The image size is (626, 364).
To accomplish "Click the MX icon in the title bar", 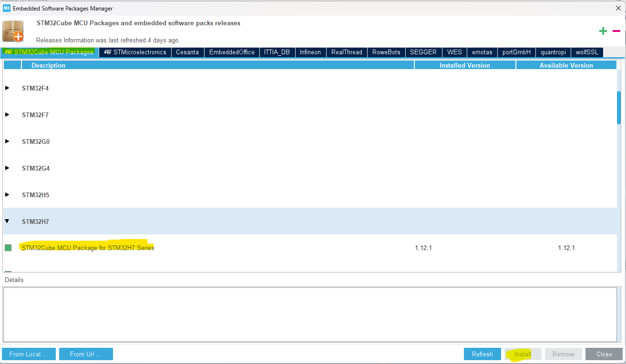I will [6, 8].
